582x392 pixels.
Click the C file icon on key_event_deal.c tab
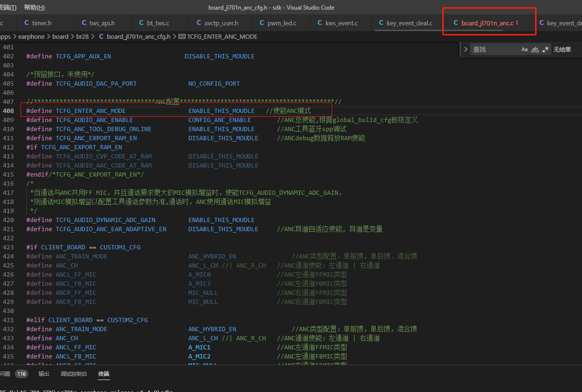tap(381, 23)
